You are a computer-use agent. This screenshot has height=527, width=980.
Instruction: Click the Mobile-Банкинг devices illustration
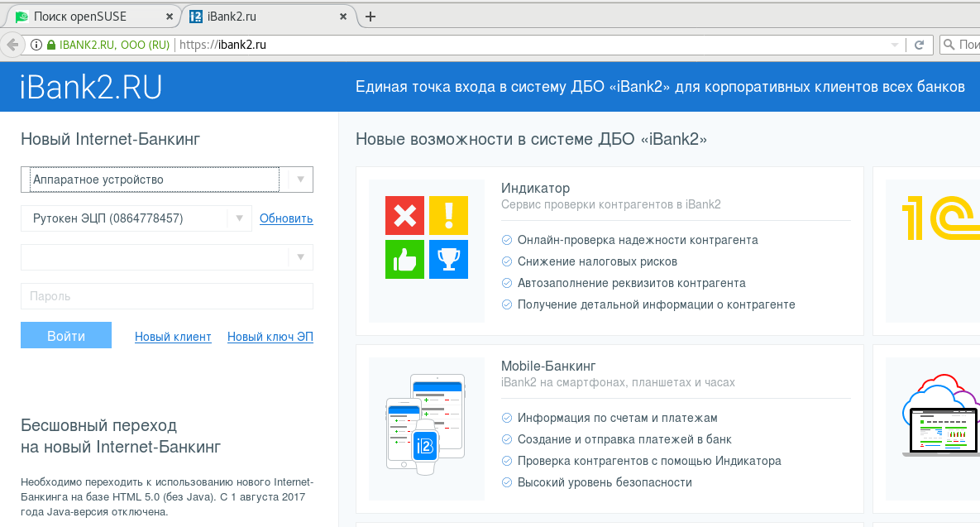[427, 429]
